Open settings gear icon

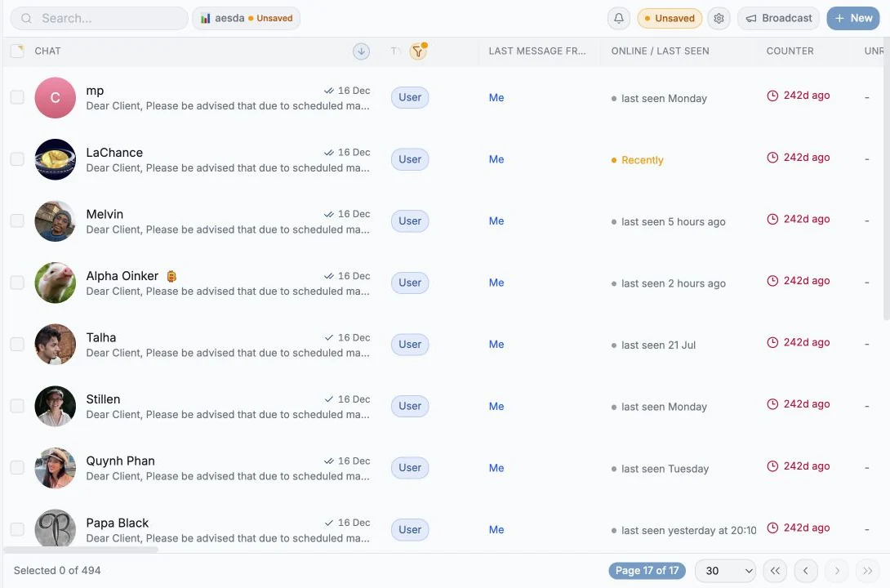pyautogui.click(x=719, y=18)
